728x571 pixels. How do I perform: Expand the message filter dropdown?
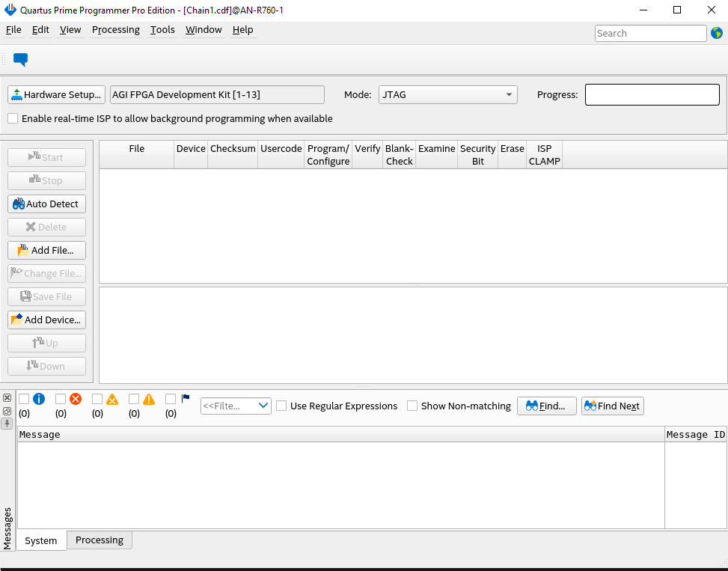coord(263,406)
